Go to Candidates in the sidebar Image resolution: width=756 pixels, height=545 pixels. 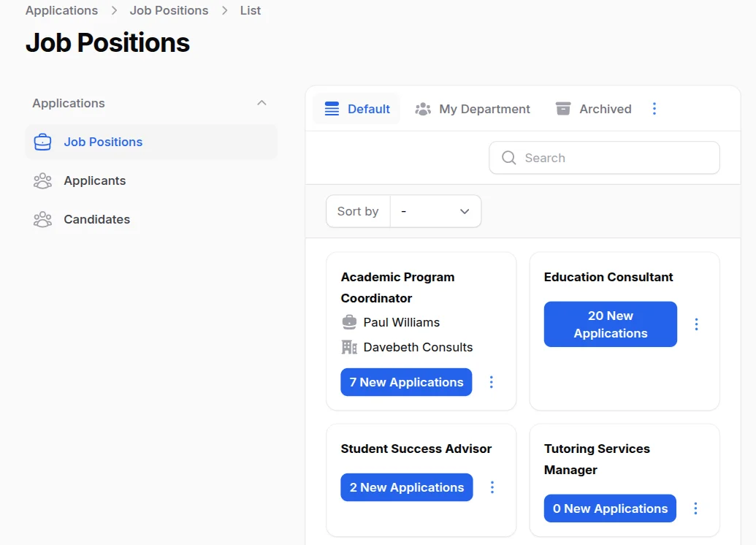click(x=151, y=219)
